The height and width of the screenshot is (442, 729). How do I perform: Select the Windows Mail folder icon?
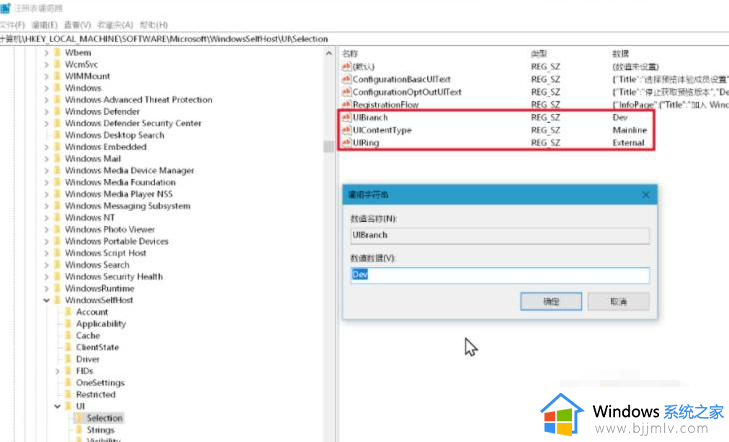[58, 158]
